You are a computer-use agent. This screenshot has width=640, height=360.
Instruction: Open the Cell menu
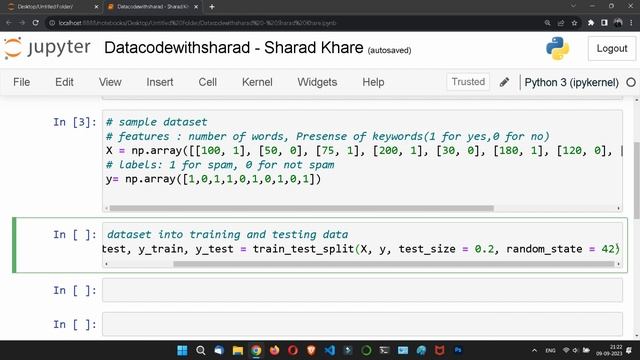pyautogui.click(x=207, y=82)
